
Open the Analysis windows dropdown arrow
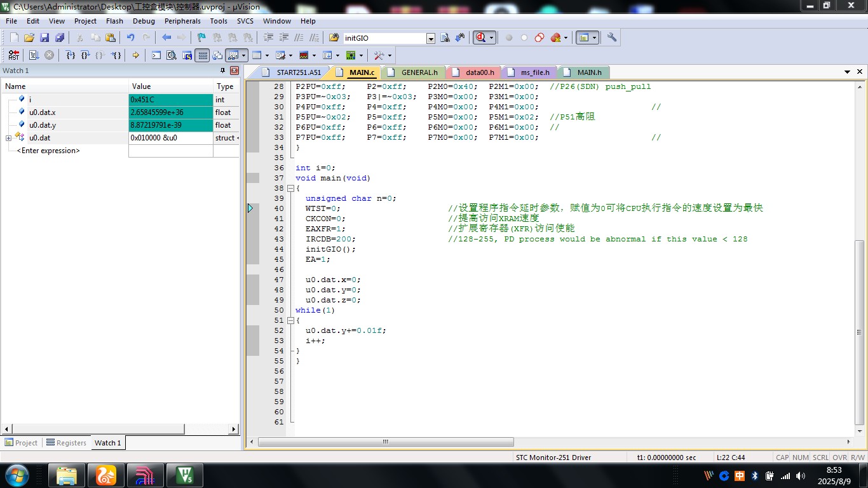(314, 55)
